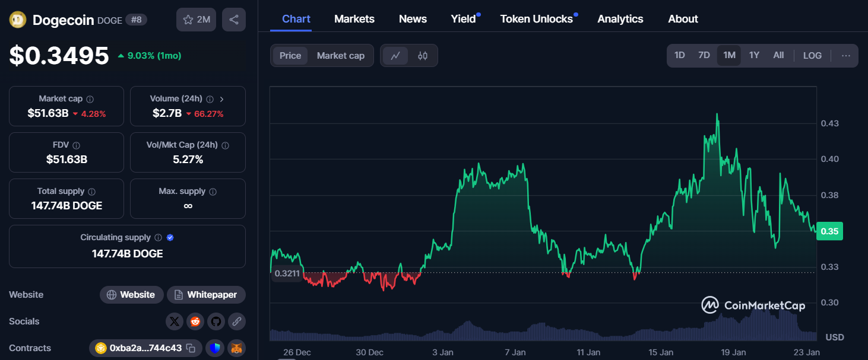The width and height of the screenshot is (868, 360).
Task: Open the chart more options menu
Action: coord(846,56)
